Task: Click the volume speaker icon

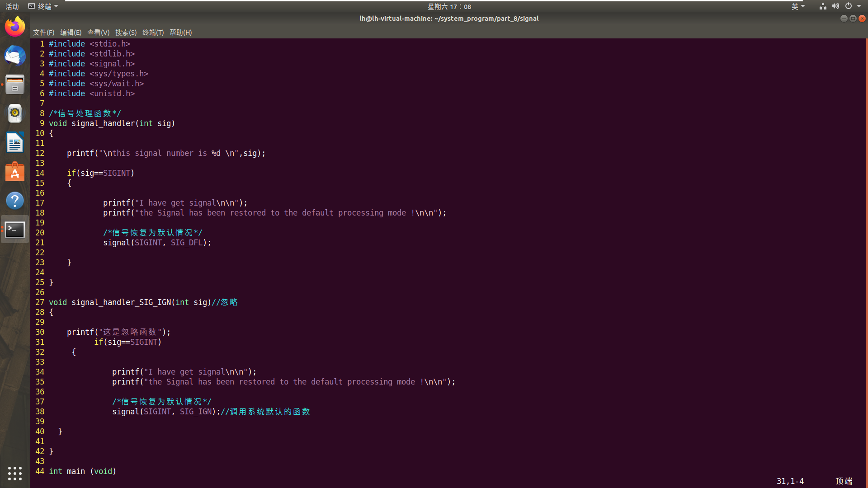Action: (x=835, y=6)
